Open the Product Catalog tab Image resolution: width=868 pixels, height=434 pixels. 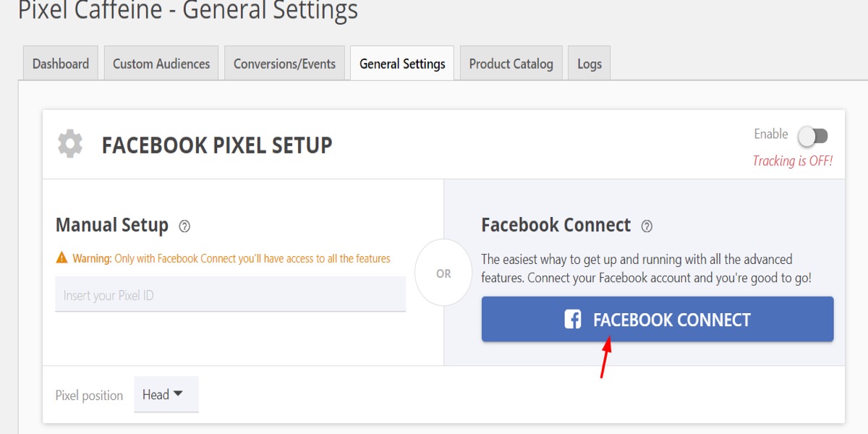511,64
